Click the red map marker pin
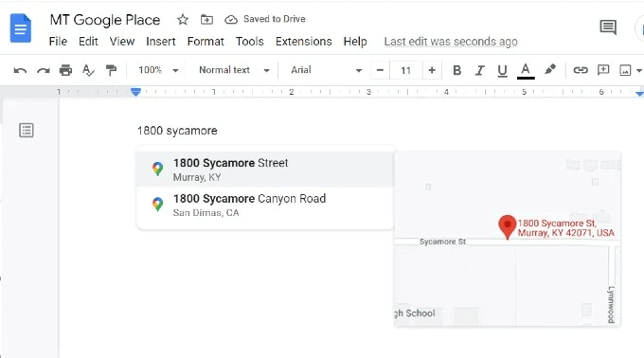This screenshot has height=358, width=644. click(x=508, y=226)
